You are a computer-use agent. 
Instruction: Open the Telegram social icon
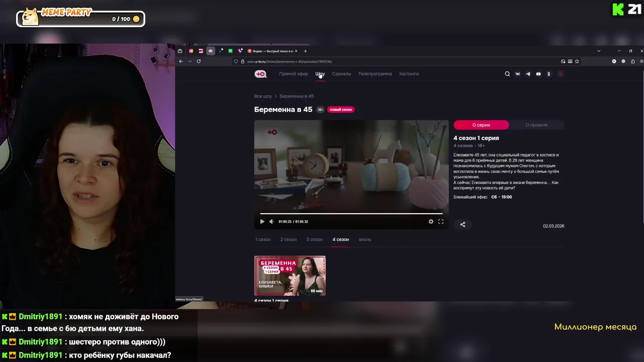[x=528, y=74]
